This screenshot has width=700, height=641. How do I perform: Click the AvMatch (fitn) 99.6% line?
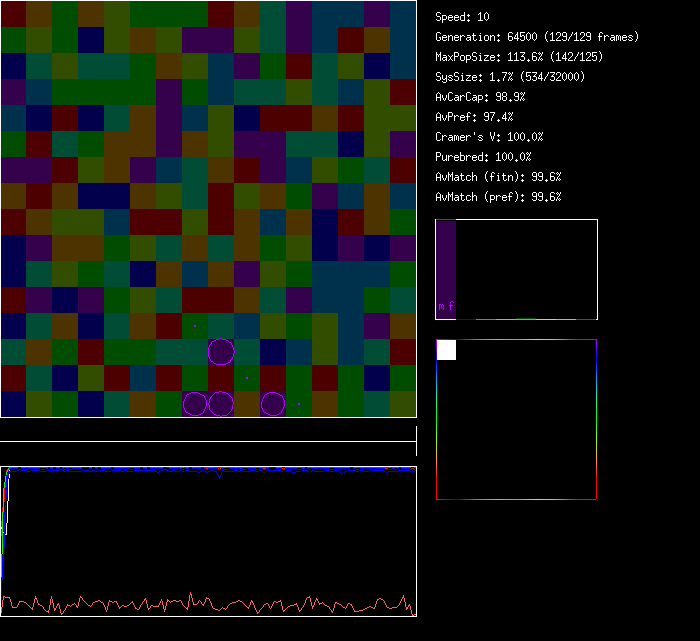click(x=498, y=177)
